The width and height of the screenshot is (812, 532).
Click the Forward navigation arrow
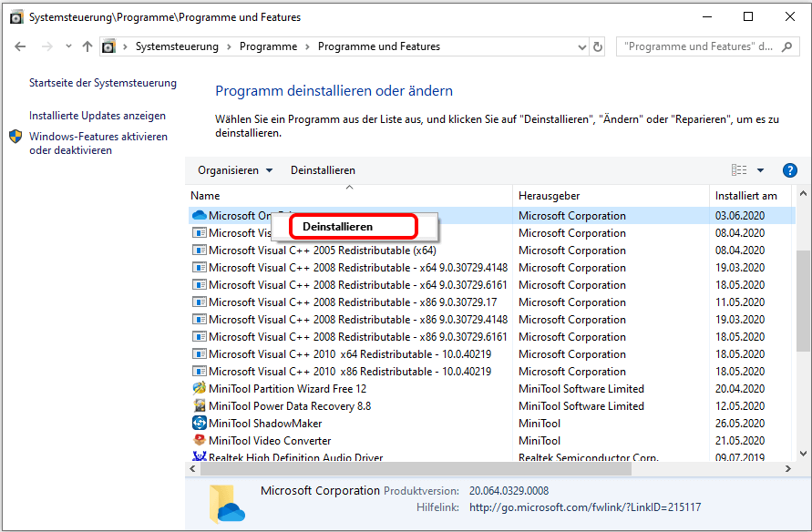[47, 46]
